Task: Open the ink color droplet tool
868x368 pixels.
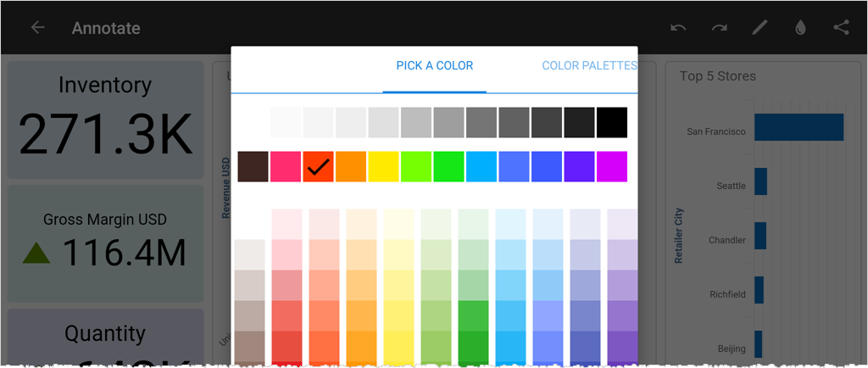Action: [x=800, y=28]
